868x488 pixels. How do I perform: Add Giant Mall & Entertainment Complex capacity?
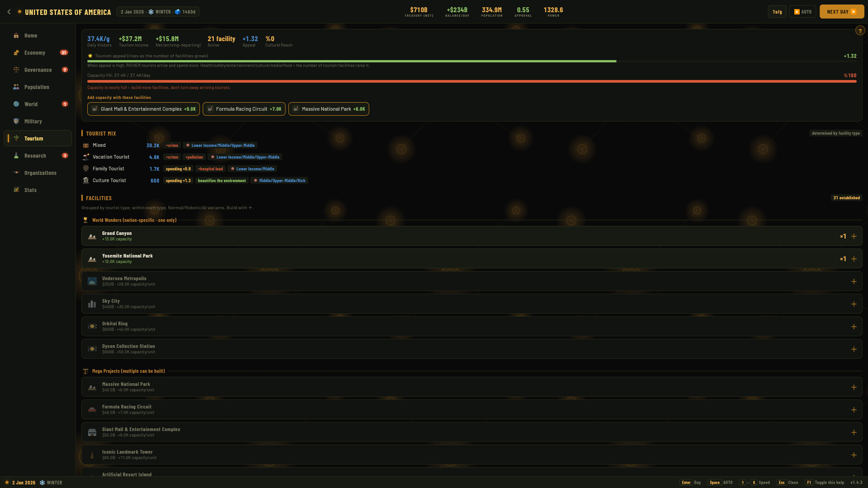pyautogui.click(x=143, y=109)
